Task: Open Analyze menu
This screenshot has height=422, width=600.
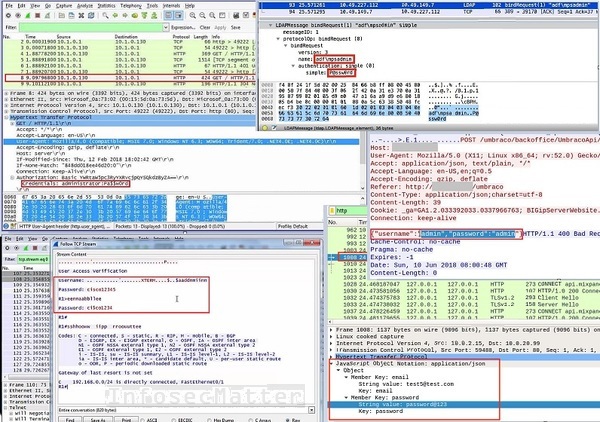Action: [x=85, y=6]
